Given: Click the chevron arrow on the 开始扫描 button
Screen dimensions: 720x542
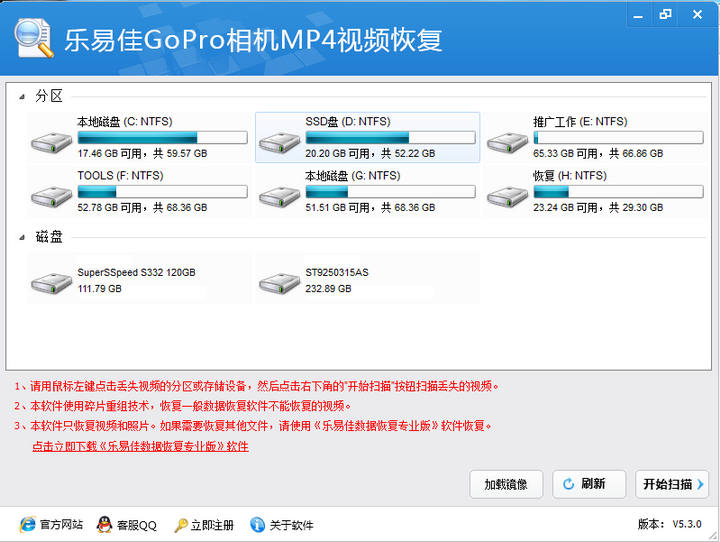Looking at the screenshot, I should (700, 484).
